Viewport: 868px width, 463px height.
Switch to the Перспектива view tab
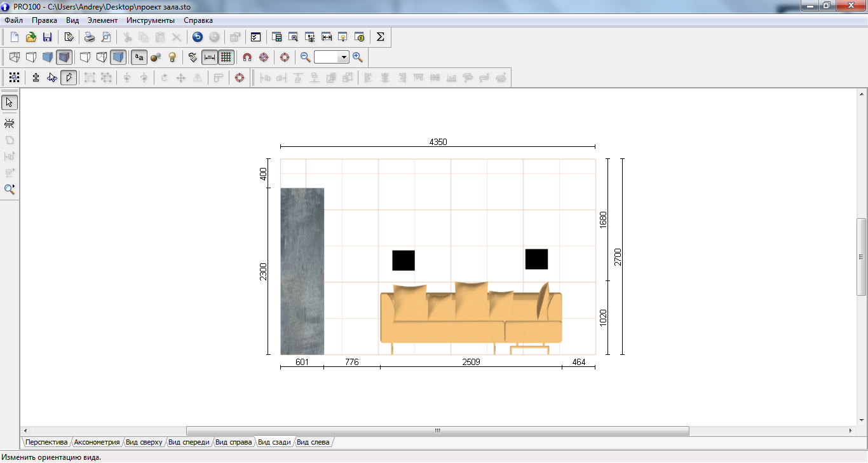pyautogui.click(x=46, y=442)
